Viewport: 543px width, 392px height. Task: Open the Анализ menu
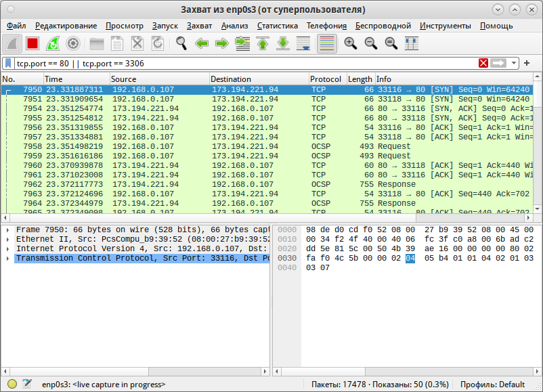point(234,26)
